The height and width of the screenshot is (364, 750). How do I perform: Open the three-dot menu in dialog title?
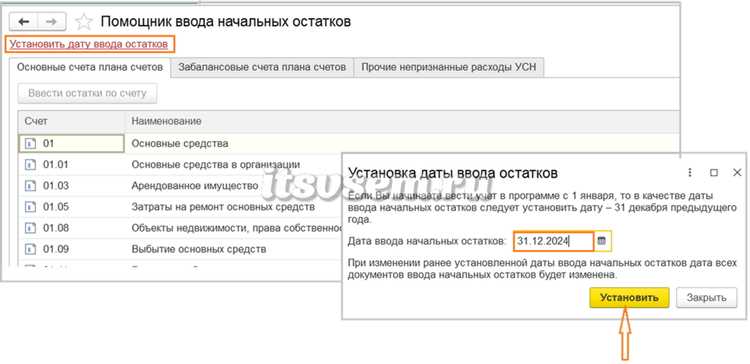(x=690, y=173)
